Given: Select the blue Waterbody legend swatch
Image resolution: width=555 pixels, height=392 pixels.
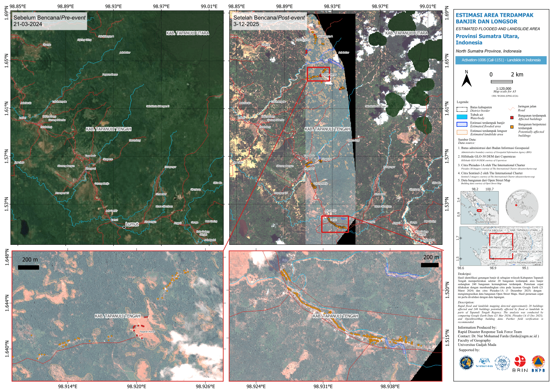Looking at the screenshot, I should click(x=462, y=117).
